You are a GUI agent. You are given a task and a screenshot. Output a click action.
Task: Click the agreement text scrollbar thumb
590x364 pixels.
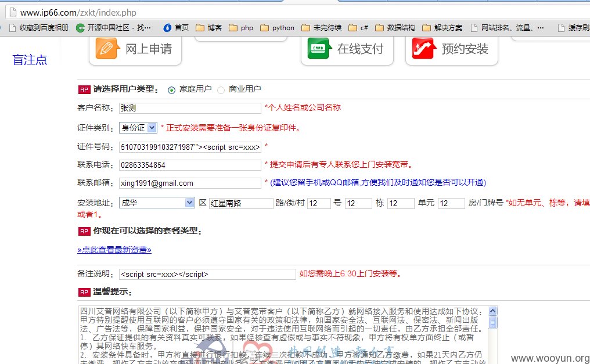(x=492, y=322)
